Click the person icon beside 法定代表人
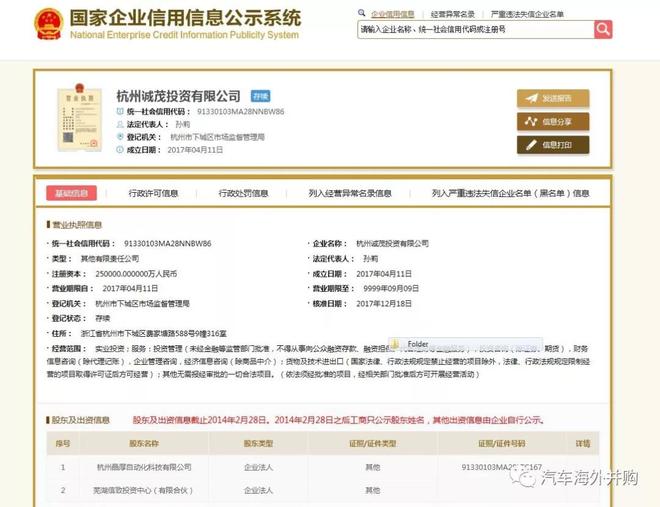 coord(120,124)
